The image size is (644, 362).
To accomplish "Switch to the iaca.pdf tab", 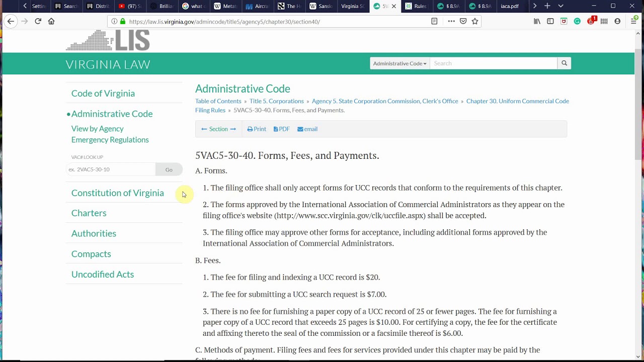I will coord(510,6).
